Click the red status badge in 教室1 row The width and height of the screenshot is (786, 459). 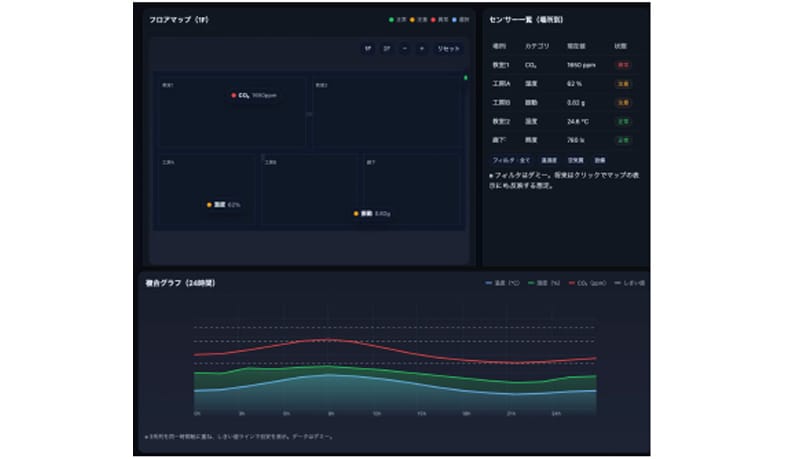tap(622, 64)
